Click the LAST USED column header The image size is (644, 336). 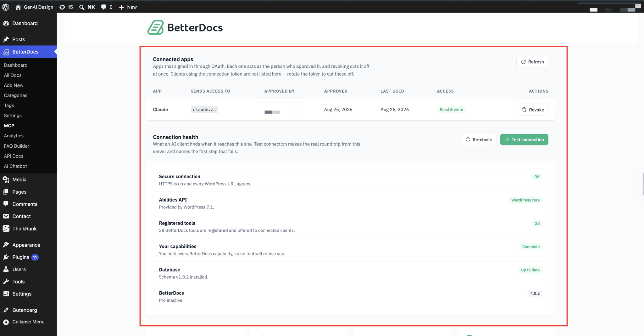tap(392, 91)
